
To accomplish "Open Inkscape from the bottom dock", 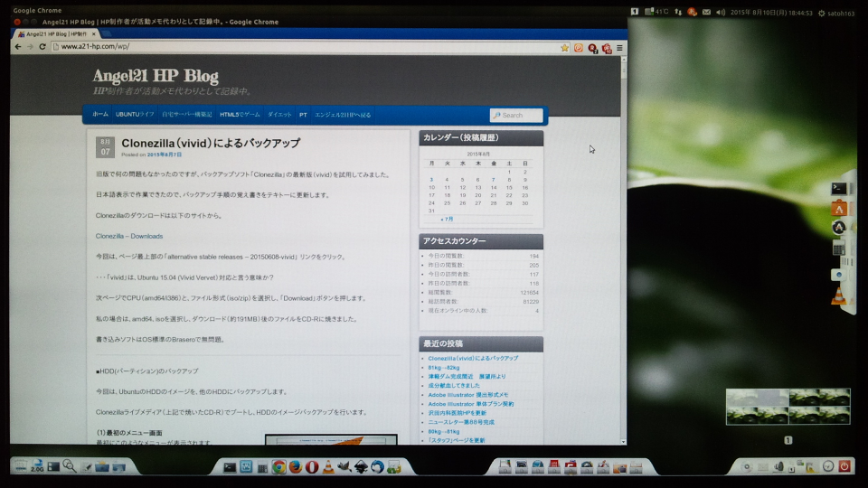I will tap(361, 467).
